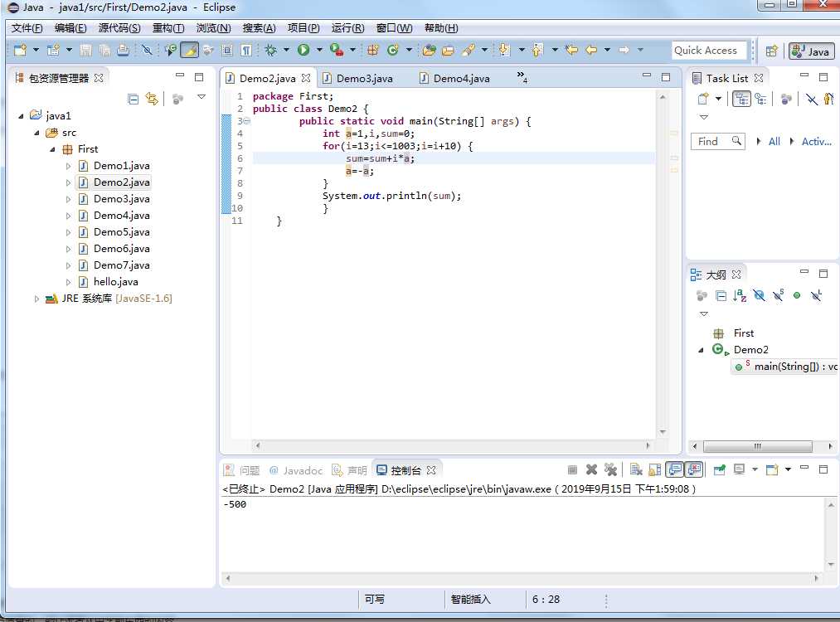Toggle Block Selection Mode button

pyautogui.click(x=227, y=50)
